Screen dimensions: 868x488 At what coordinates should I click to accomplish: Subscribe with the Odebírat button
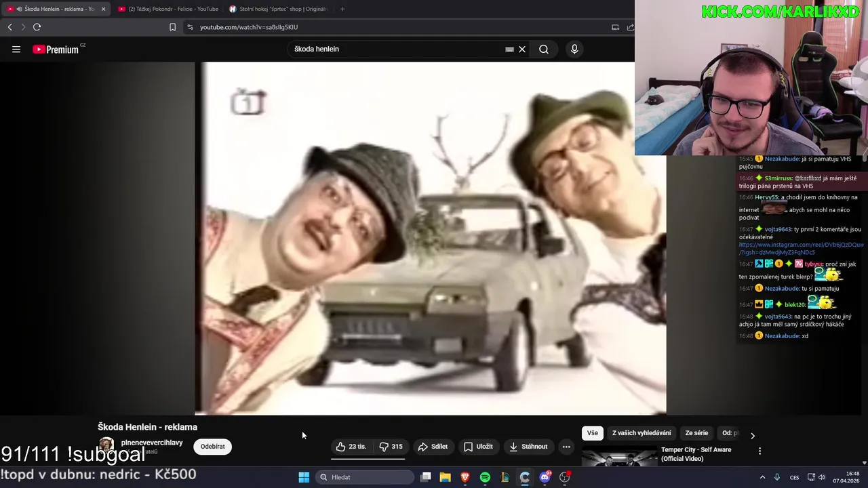[212, 447]
